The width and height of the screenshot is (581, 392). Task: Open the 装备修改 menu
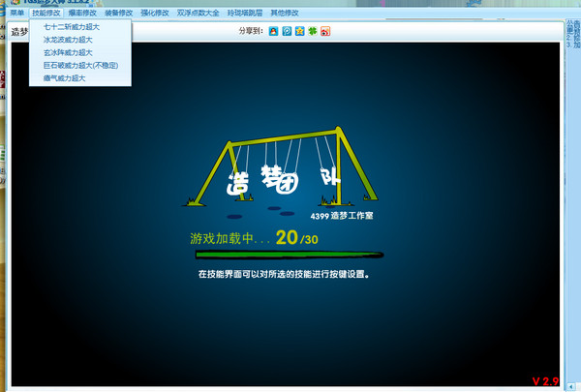coord(118,13)
